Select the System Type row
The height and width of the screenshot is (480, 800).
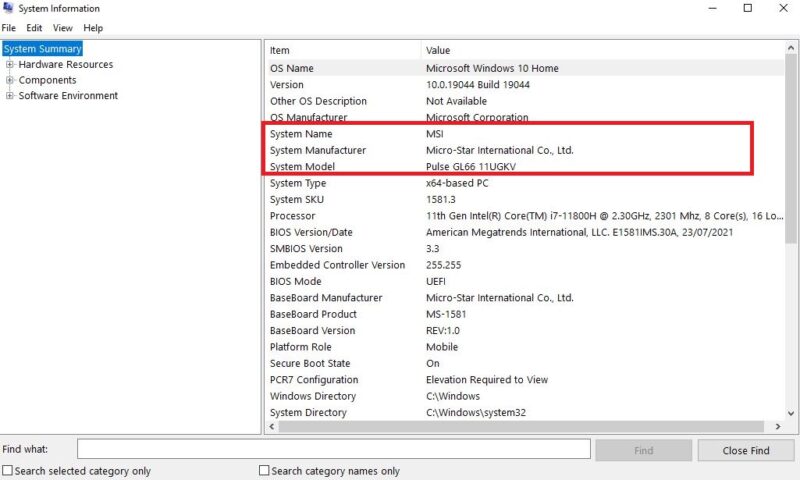[526, 183]
